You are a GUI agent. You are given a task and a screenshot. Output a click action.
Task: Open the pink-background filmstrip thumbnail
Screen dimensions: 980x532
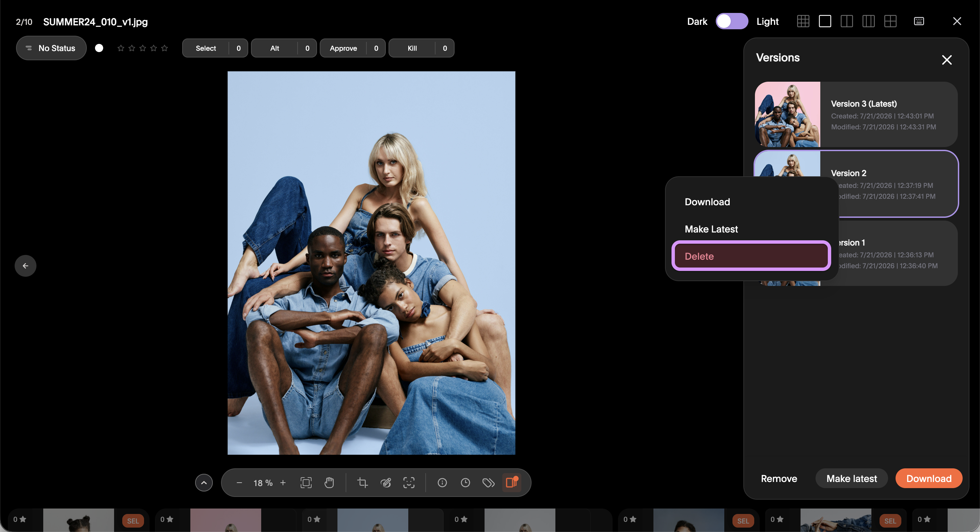[x=226, y=520]
